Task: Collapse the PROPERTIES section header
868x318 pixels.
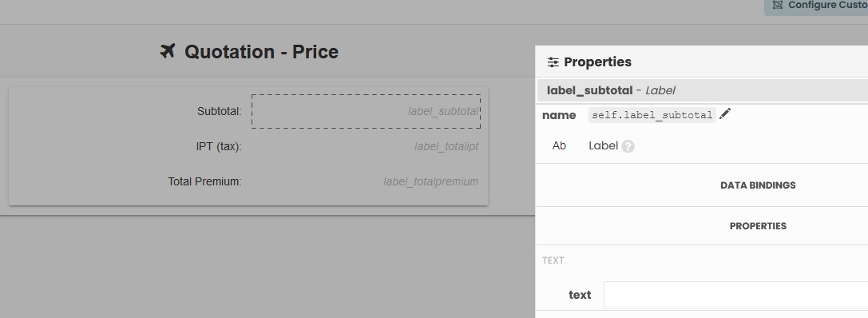Action: (758, 226)
